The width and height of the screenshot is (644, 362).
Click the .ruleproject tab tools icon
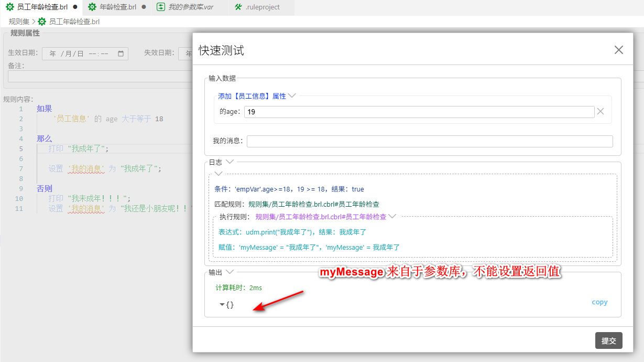[x=238, y=7]
